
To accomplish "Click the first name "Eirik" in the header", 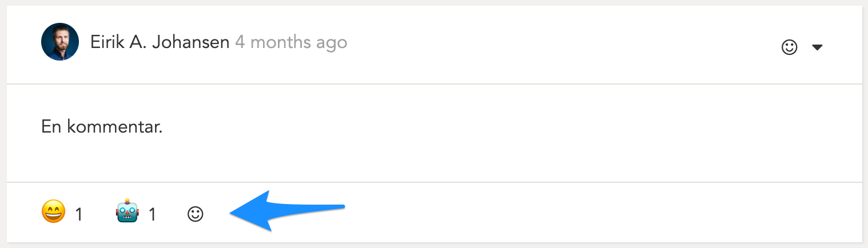I will pyautogui.click(x=108, y=42).
